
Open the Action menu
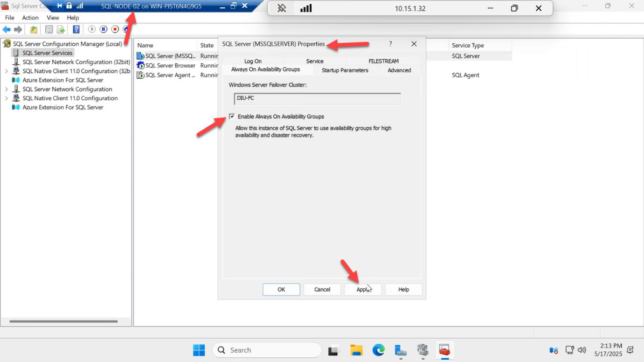[30, 18]
